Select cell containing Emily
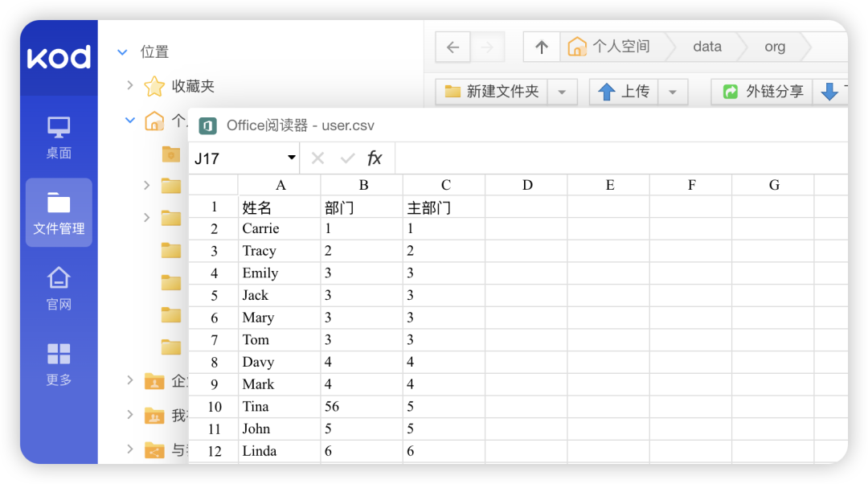The height and width of the screenshot is (484, 868). (280, 273)
